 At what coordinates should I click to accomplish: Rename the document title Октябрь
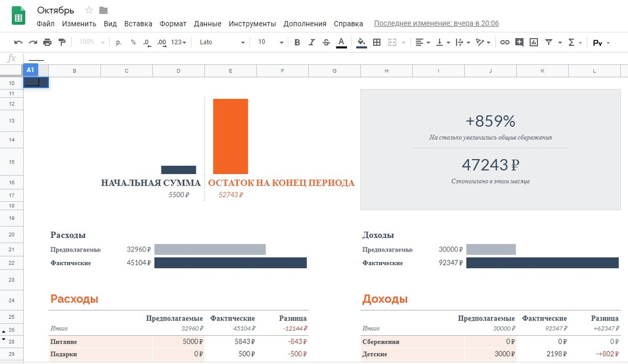tap(55, 10)
